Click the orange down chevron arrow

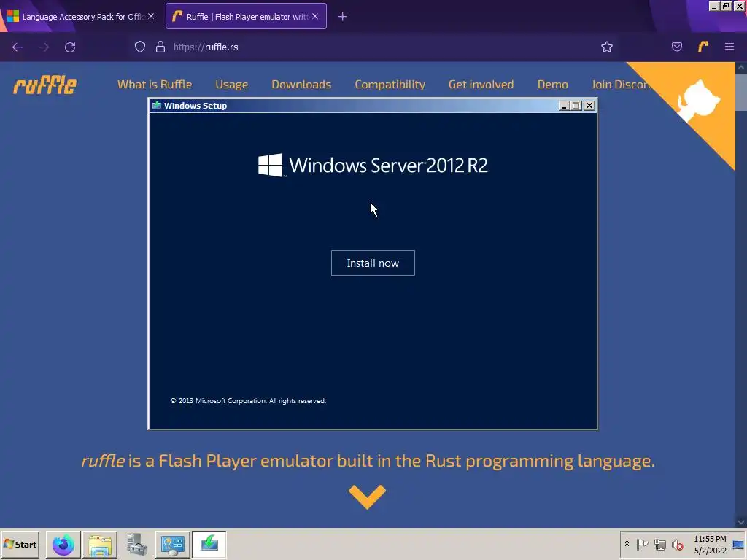click(x=367, y=497)
